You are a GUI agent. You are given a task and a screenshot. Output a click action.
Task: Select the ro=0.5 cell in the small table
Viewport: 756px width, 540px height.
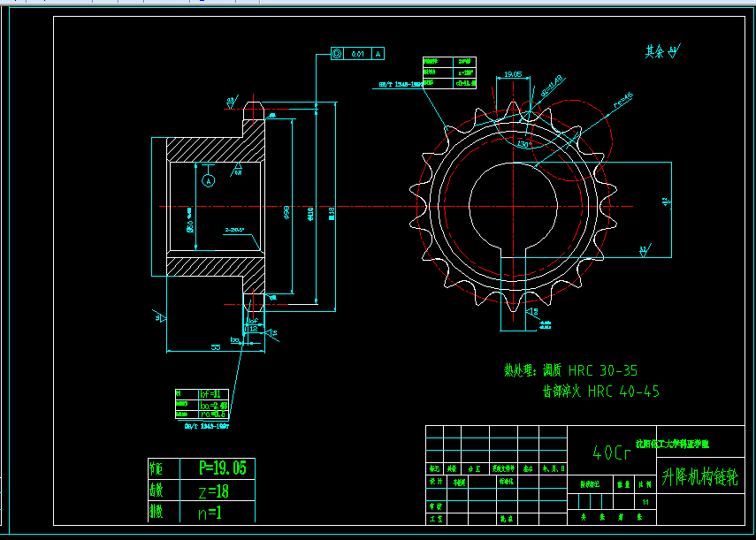[x=212, y=415]
